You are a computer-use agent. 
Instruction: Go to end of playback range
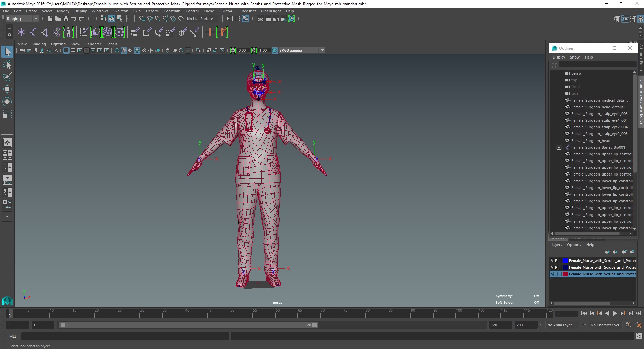tap(638, 313)
